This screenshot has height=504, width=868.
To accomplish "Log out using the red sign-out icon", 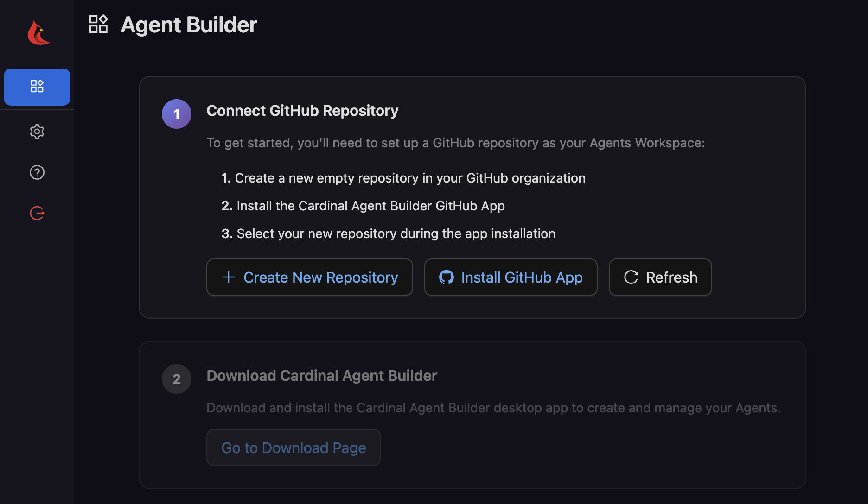I will [x=37, y=213].
